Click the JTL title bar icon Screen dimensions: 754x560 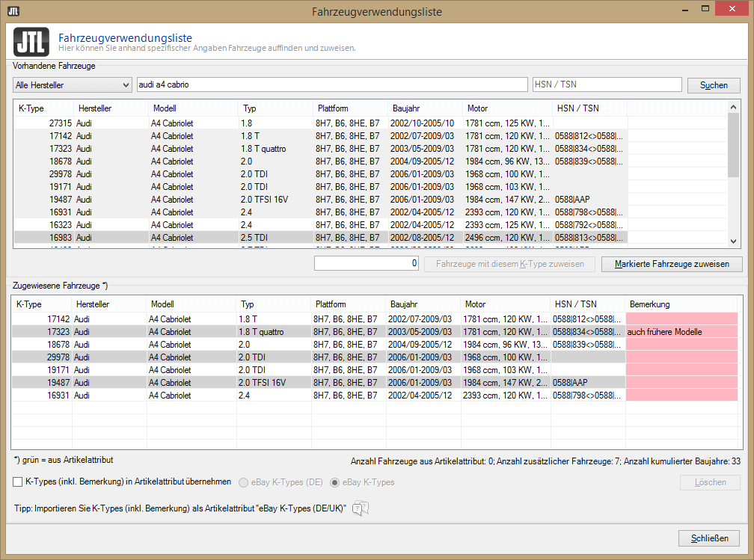(x=13, y=11)
